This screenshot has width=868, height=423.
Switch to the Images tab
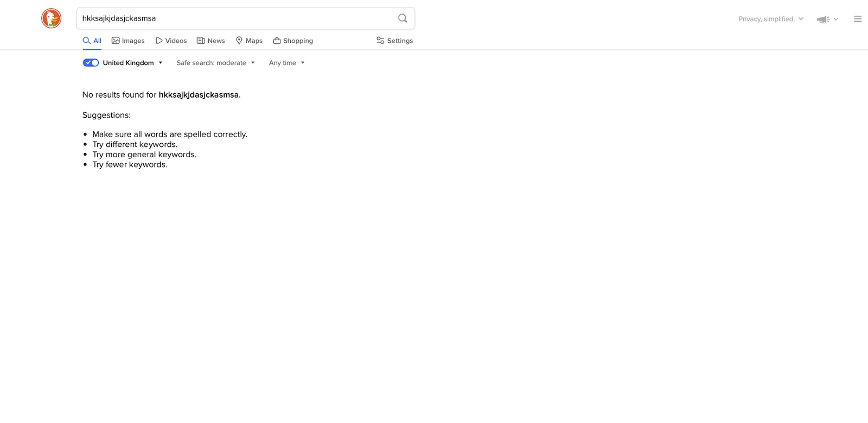pos(128,41)
